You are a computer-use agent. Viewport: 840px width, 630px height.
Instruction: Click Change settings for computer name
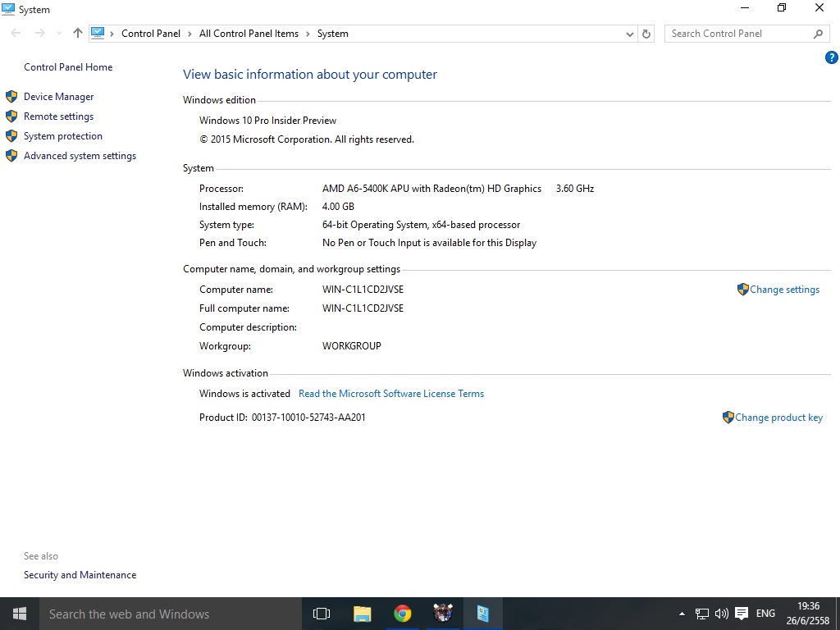click(784, 290)
